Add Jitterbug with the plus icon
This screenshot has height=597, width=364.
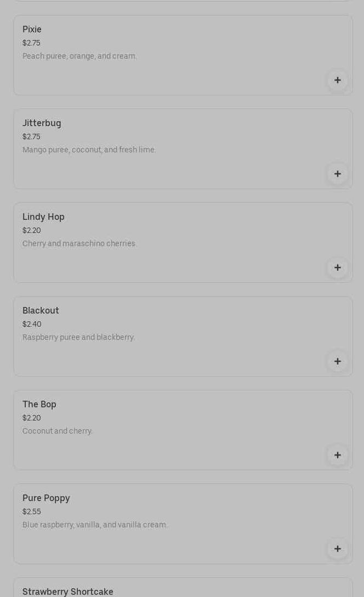coord(337,174)
